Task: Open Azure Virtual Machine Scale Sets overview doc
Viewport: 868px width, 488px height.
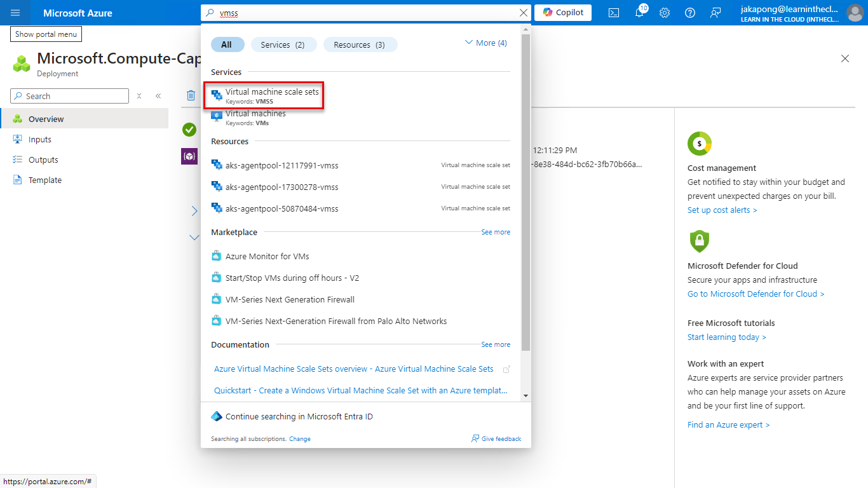Action: point(353,369)
